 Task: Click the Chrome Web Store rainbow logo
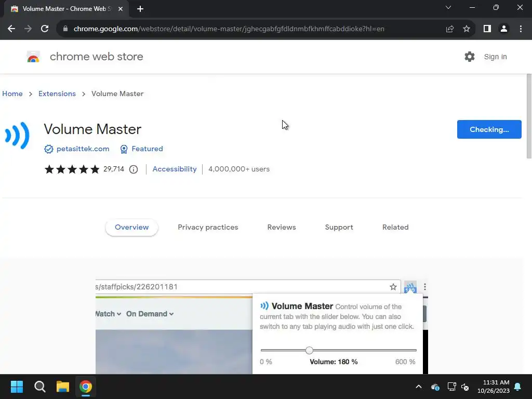(x=33, y=57)
